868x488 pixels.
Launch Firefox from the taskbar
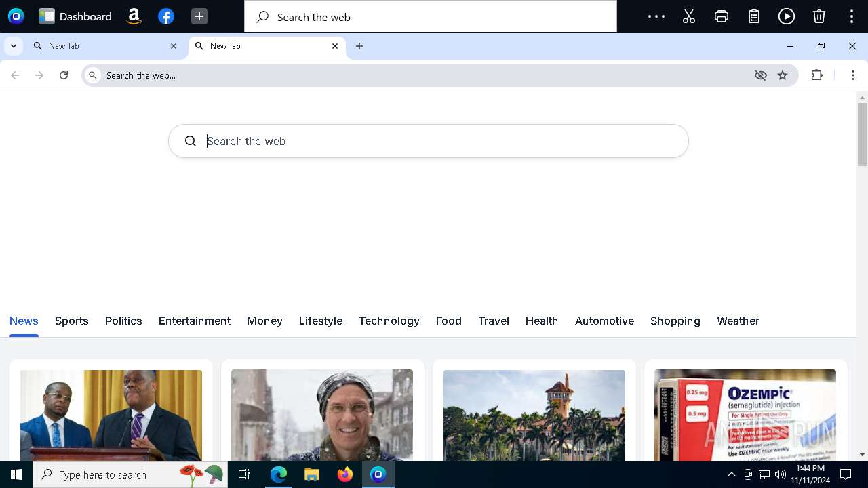pos(345,474)
